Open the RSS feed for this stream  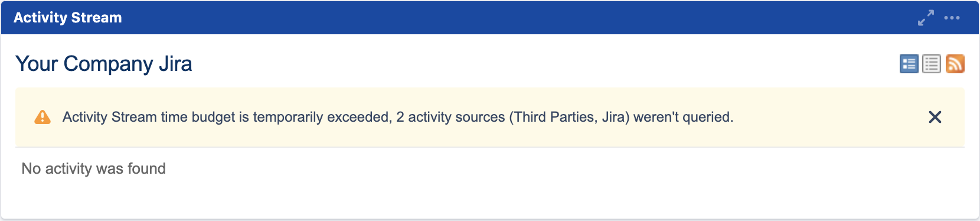click(955, 64)
